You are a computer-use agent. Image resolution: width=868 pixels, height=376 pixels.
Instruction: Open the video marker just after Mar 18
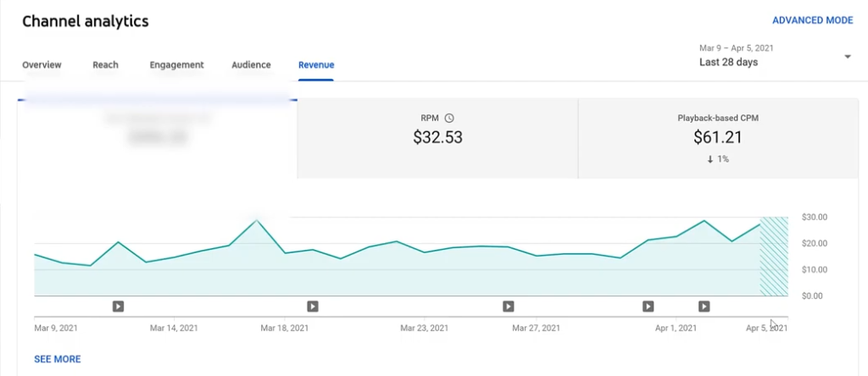point(313,307)
